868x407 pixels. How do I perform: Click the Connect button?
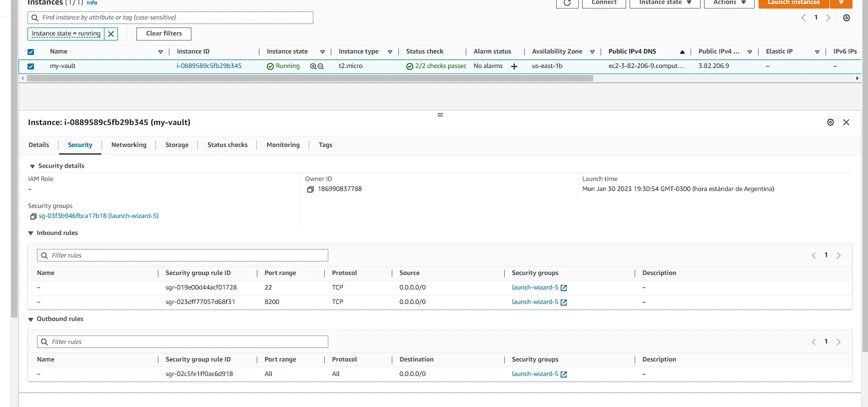tap(604, 3)
